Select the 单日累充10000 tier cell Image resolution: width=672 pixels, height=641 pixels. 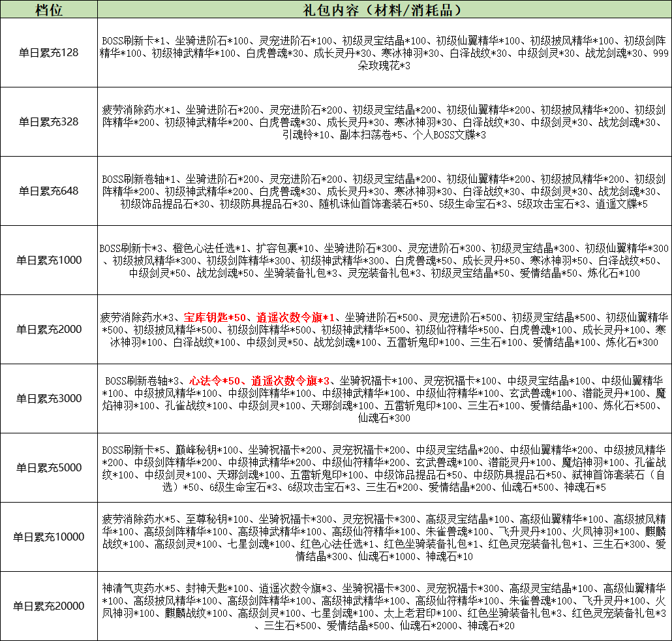(49, 537)
